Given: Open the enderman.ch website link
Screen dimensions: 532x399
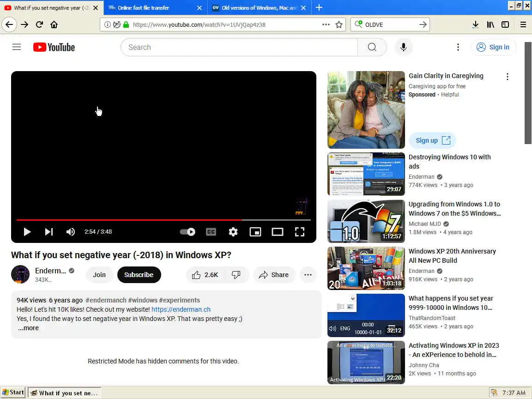Looking at the screenshot, I should 181,309.
